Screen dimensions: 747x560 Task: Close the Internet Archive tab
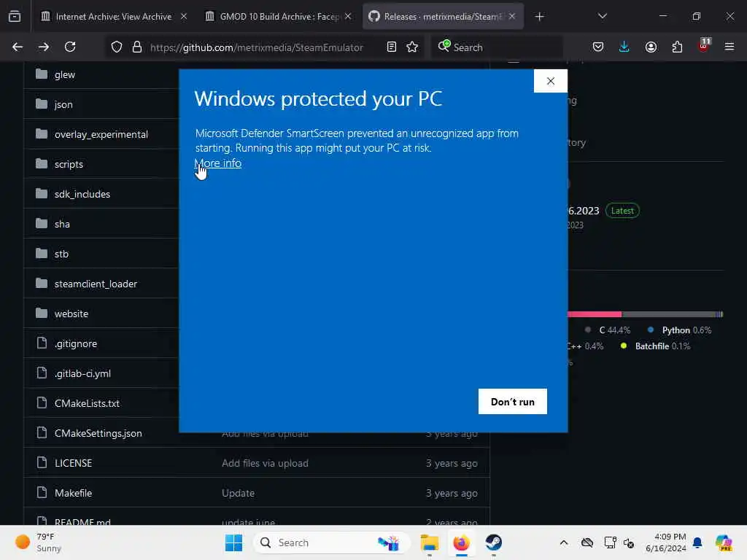point(184,16)
